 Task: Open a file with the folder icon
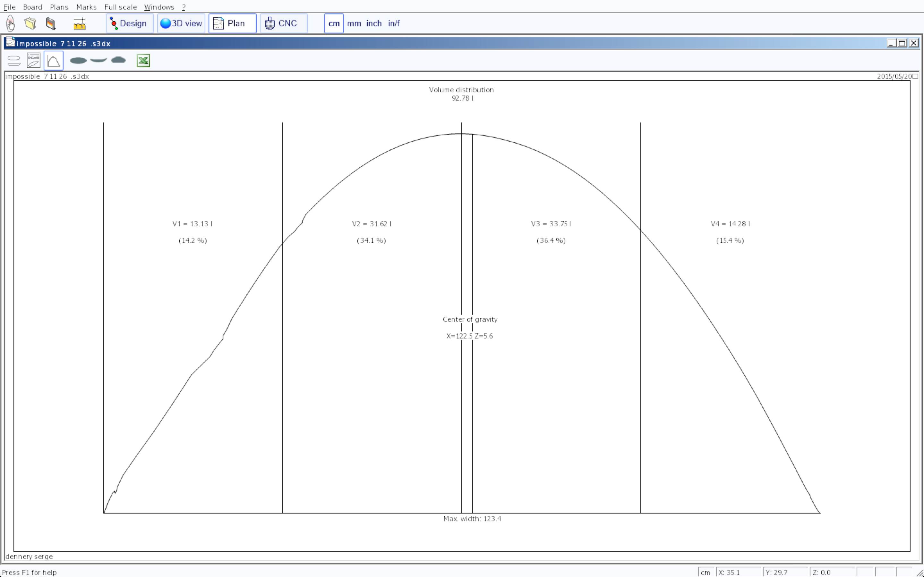click(30, 23)
